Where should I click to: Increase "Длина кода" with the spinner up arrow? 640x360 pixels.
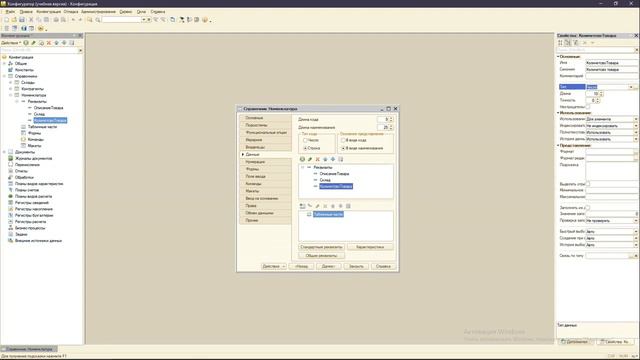pyautogui.click(x=391, y=118)
